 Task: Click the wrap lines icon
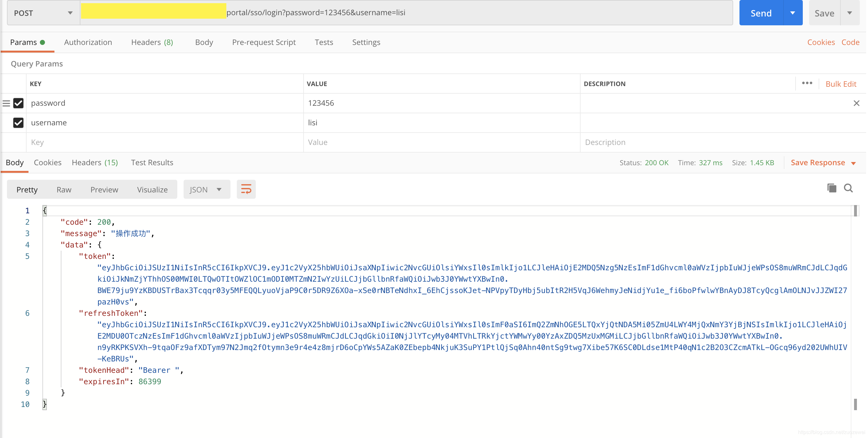click(x=246, y=189)
